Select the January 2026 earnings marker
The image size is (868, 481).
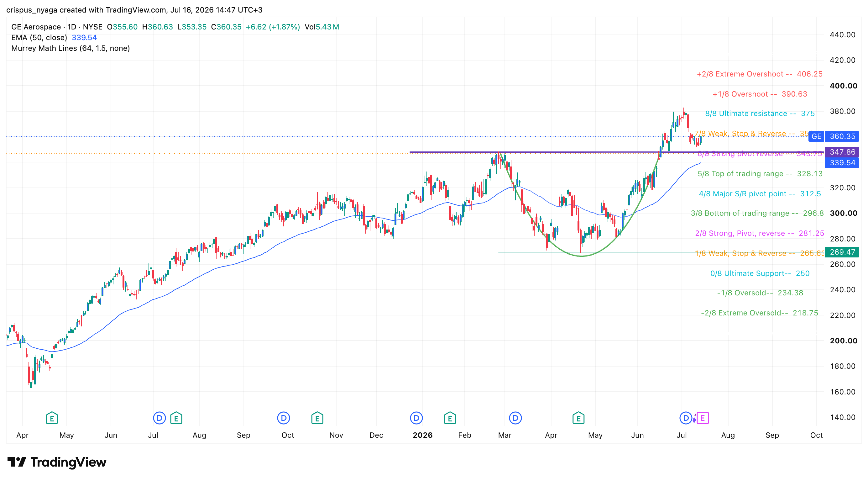click(450, 418)
